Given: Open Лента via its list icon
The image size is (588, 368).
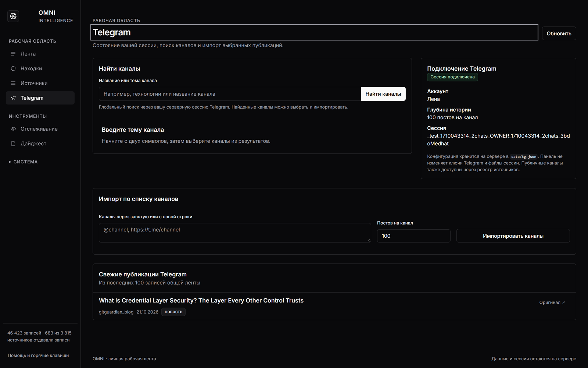Looking at the screenshot, I should [13, 54].
